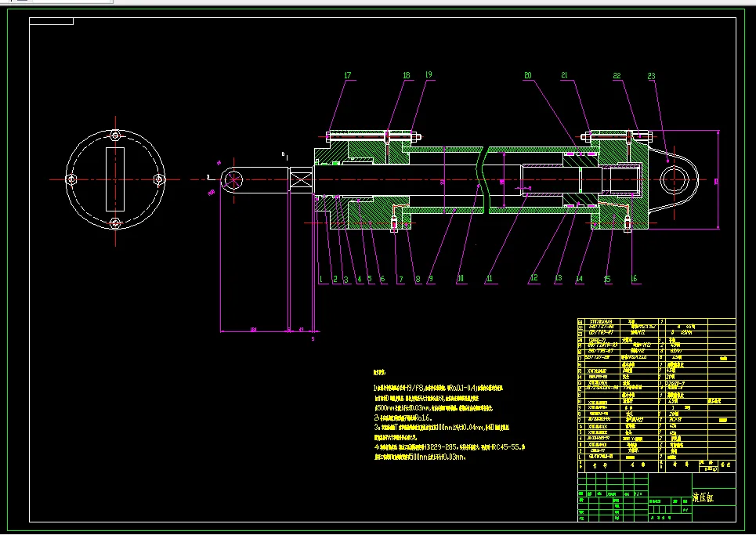Viewport: 756px width, 535px height.
Task: Select balloon label 8 below the cylinder
Action: 418,279
